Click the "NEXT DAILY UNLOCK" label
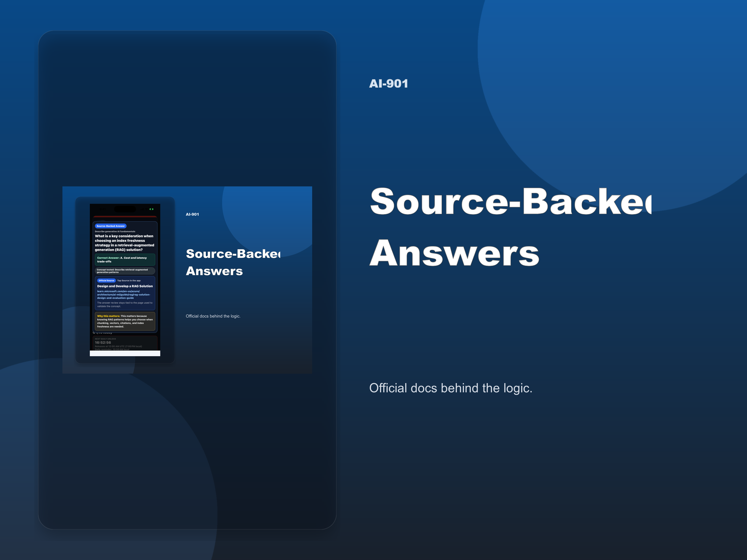747x560 pixels. (x=105, y=339)
